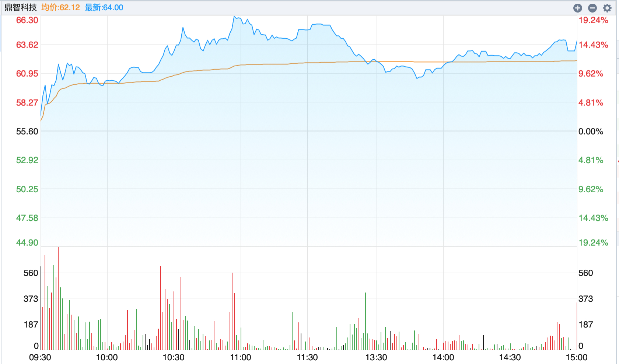619x364 pixels.
Task: Click the 14:00 time axis label
Action: [x=443, y=357]
